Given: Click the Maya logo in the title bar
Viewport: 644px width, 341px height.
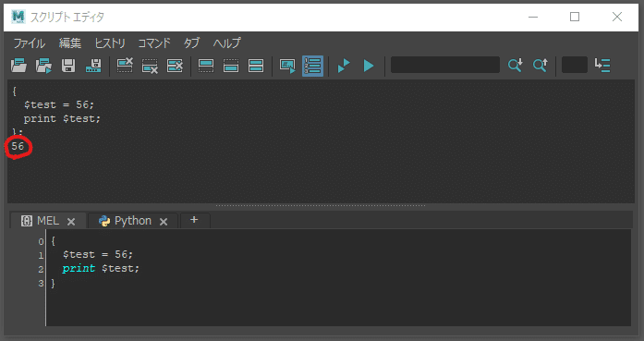Looking at the screenshot, I should coord(18,17).
